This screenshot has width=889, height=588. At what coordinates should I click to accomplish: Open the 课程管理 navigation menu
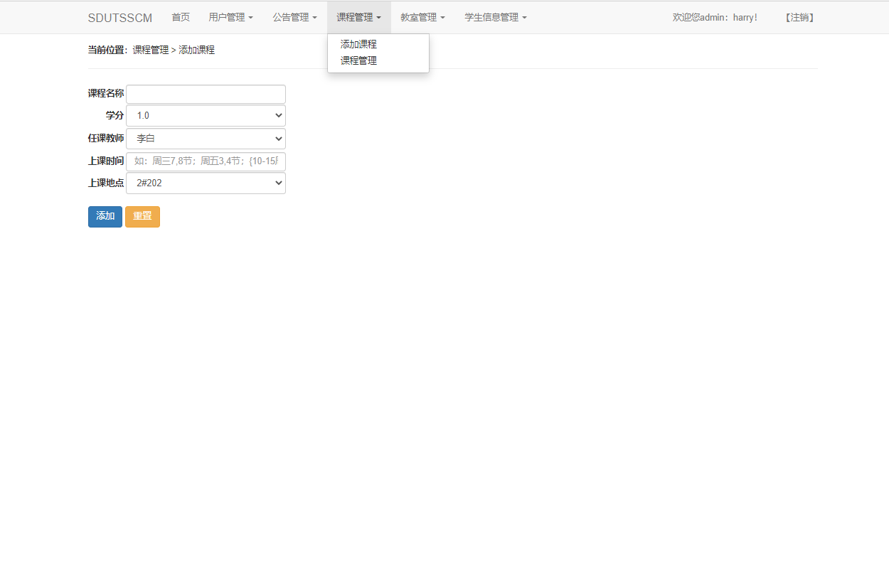click(358, 17)
